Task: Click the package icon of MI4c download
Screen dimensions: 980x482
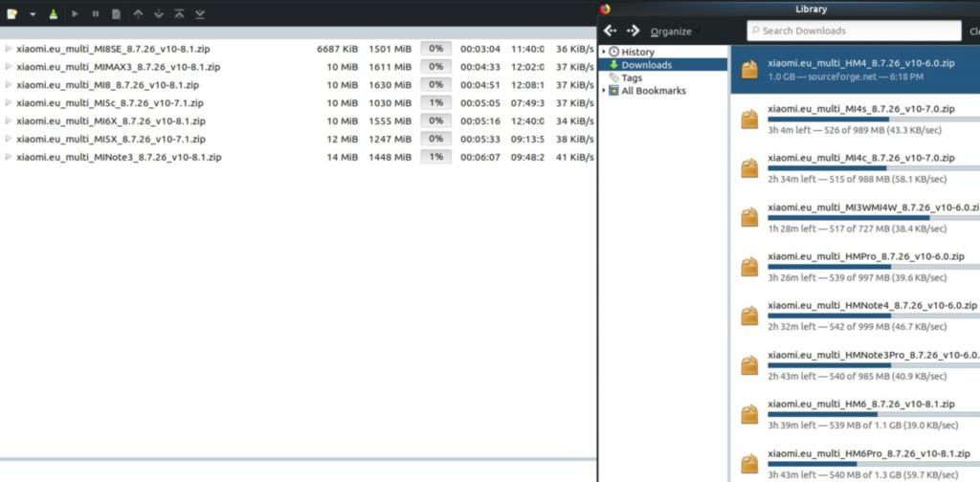Action: click(749, 168)
